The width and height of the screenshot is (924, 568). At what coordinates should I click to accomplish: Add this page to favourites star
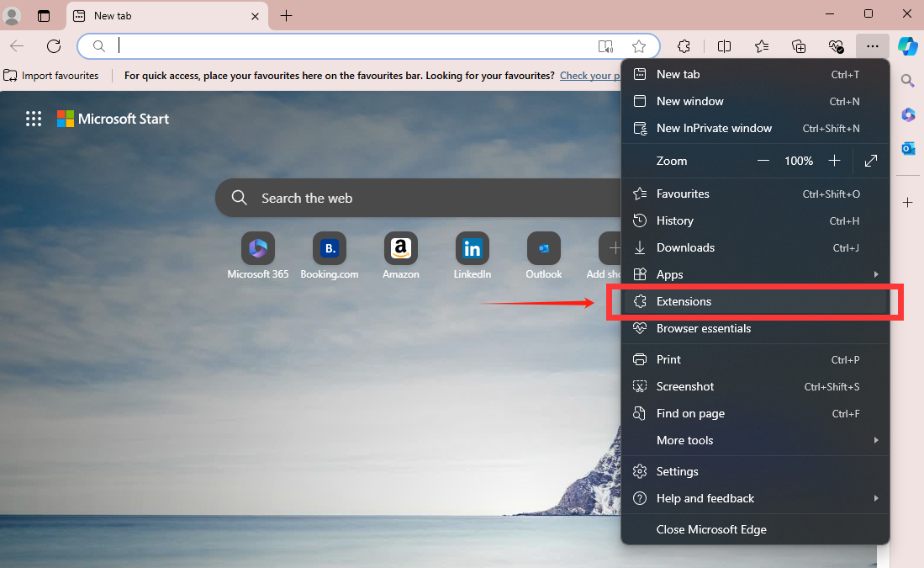point(639,46)
